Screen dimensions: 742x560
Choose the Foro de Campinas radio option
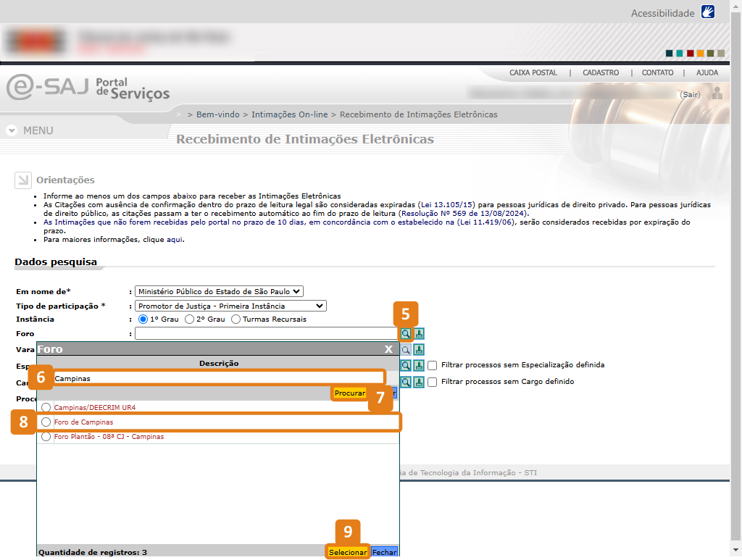click(46, 422)
